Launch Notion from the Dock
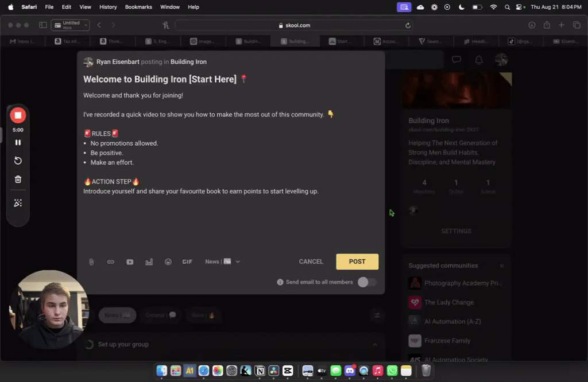This screenshot has height=382, width=588. tap(260, 371)
